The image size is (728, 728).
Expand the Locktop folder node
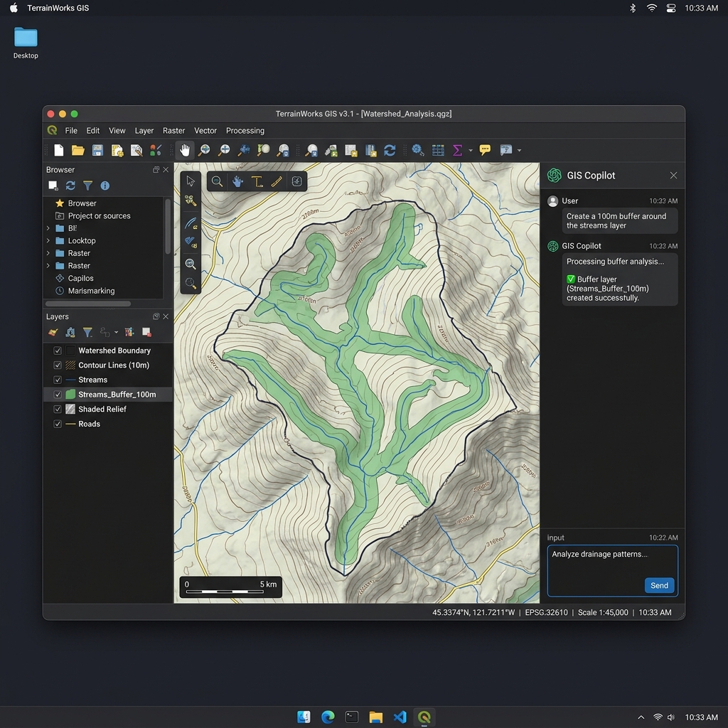(x=48, y=240)
